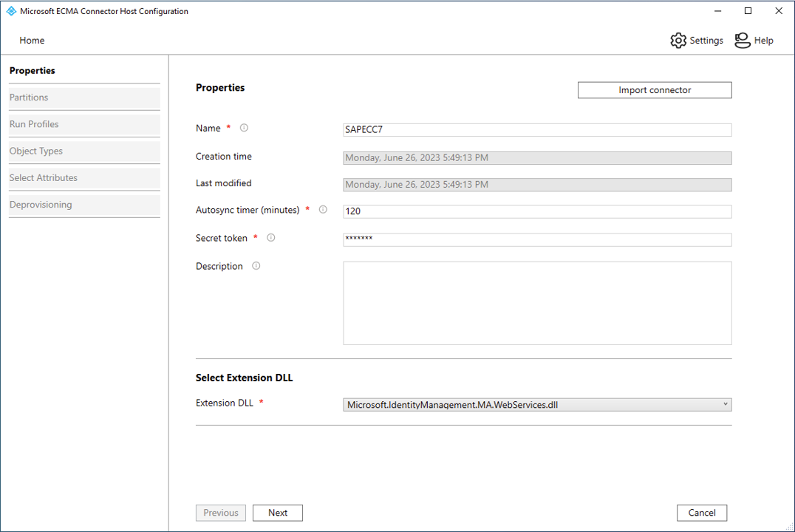
Task: Click inside the Description text box
Action: [x=537, y=303]
